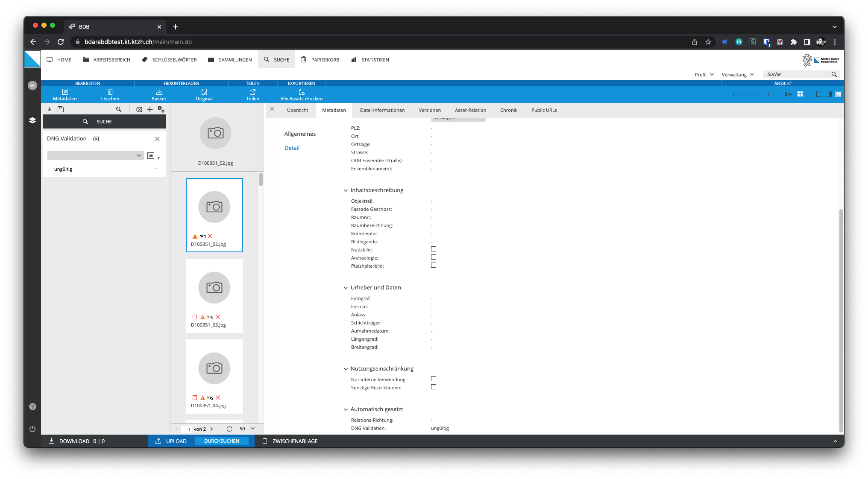Add a new search filter with plus icon

tap(150, 109)
